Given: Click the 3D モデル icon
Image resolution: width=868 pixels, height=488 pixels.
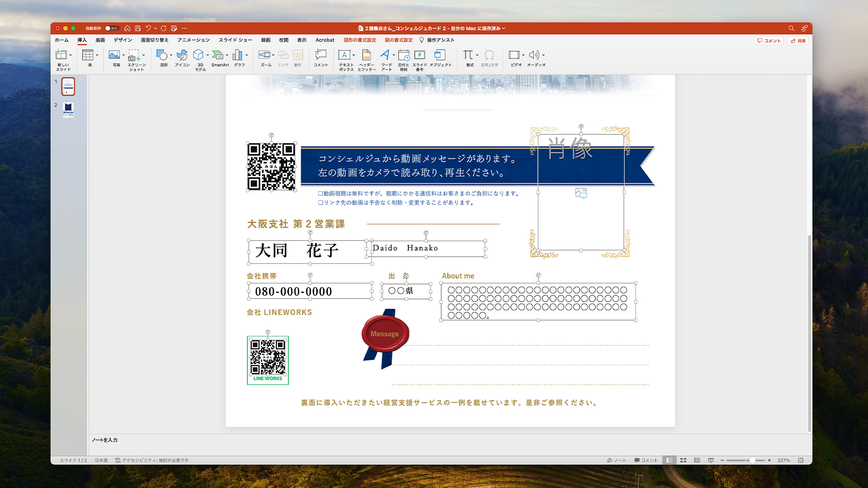Looking at the screenshot, I should coord(198,55).
